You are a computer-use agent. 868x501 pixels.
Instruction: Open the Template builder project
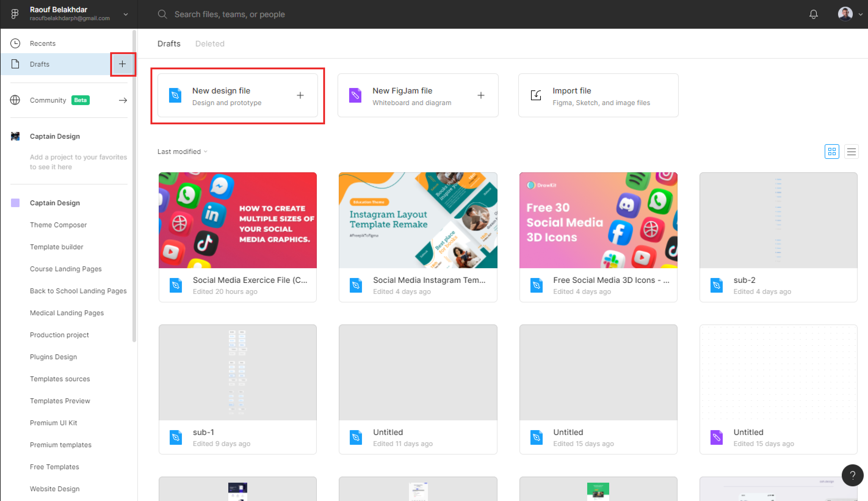(x=56, y=247)
